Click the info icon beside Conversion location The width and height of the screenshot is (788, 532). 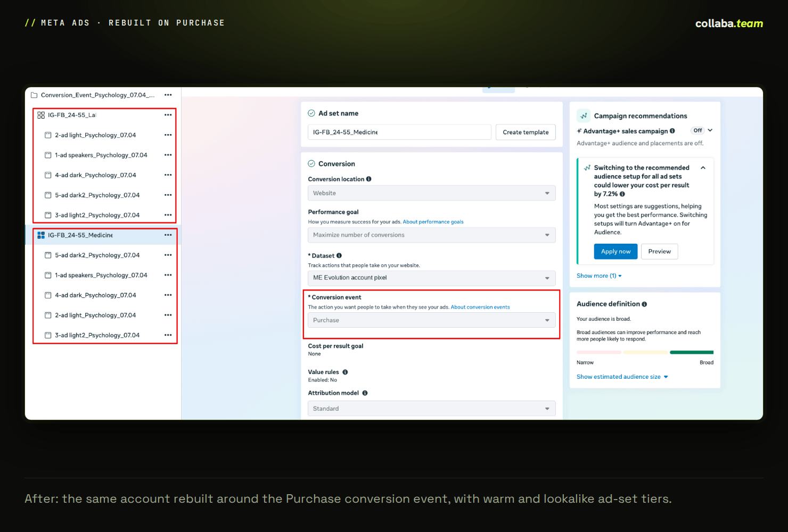[x=369, y=179]
